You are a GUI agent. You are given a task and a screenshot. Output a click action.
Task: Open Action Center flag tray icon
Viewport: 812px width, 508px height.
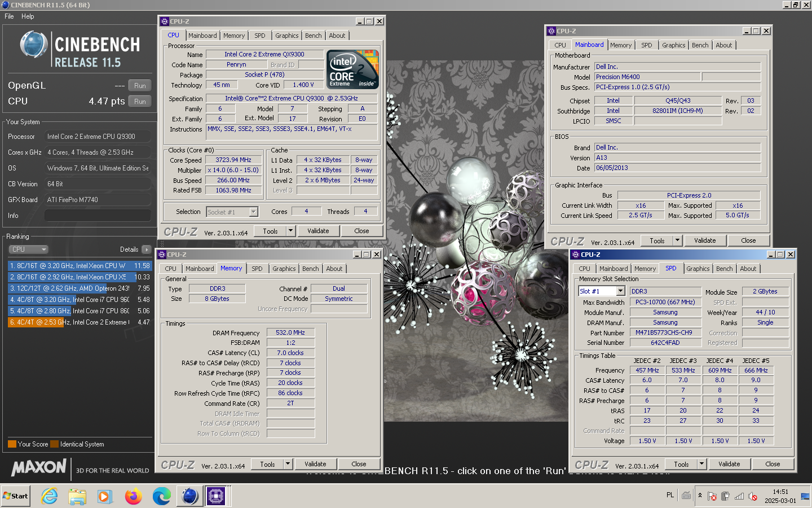click(712, 496)
